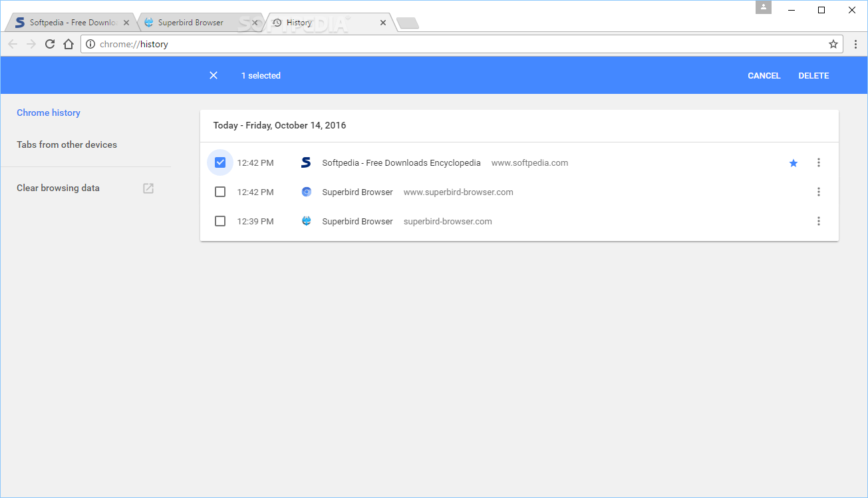Check the www.superbird-browser.com entry checkbox
The width and height of the screenshot is (868, 498).
[220, 192]
